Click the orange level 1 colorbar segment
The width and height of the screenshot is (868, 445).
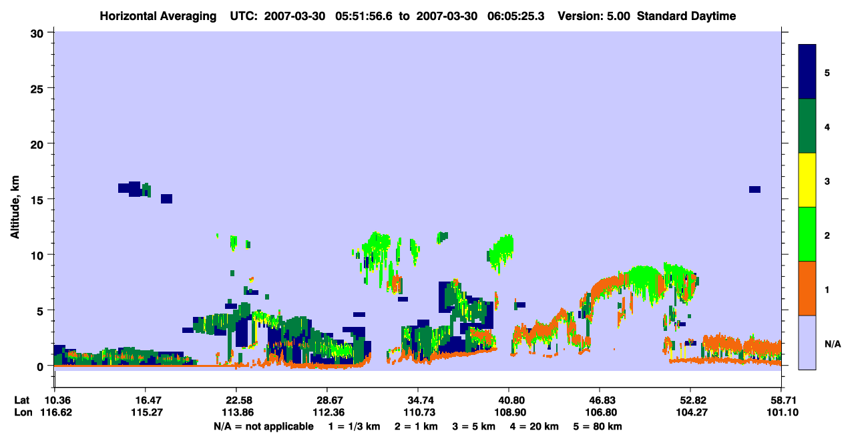click(x=807, y=288)
